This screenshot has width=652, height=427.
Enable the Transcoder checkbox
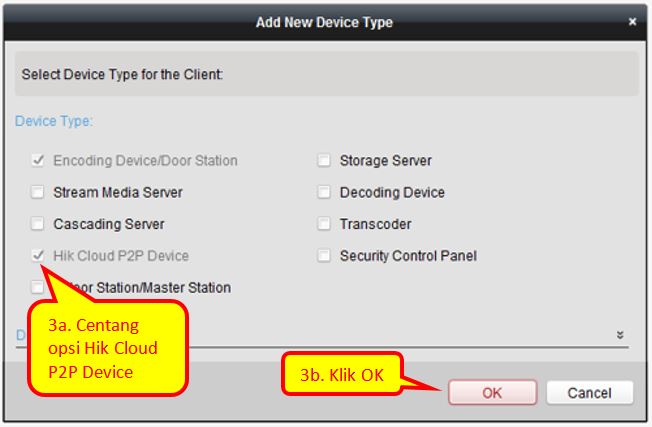coord(324,224)
